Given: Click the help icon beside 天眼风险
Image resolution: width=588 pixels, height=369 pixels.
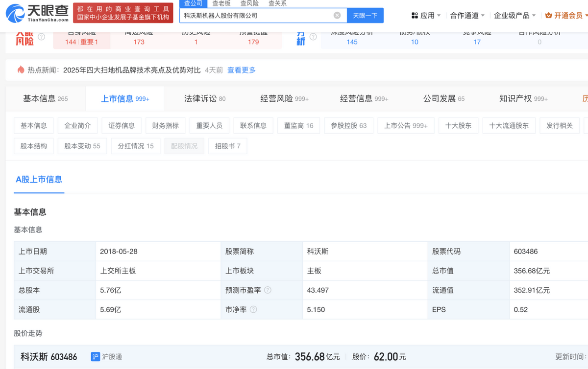Looking at the screenshot, I should coord(41,37).
